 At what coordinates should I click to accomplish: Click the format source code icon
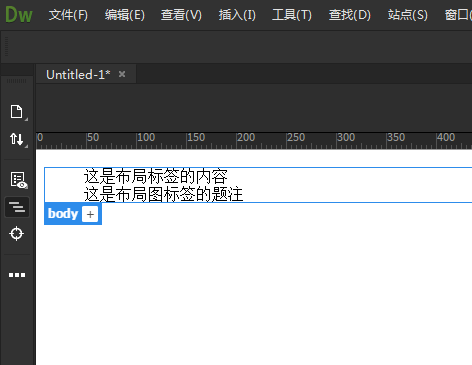[17, 207]
